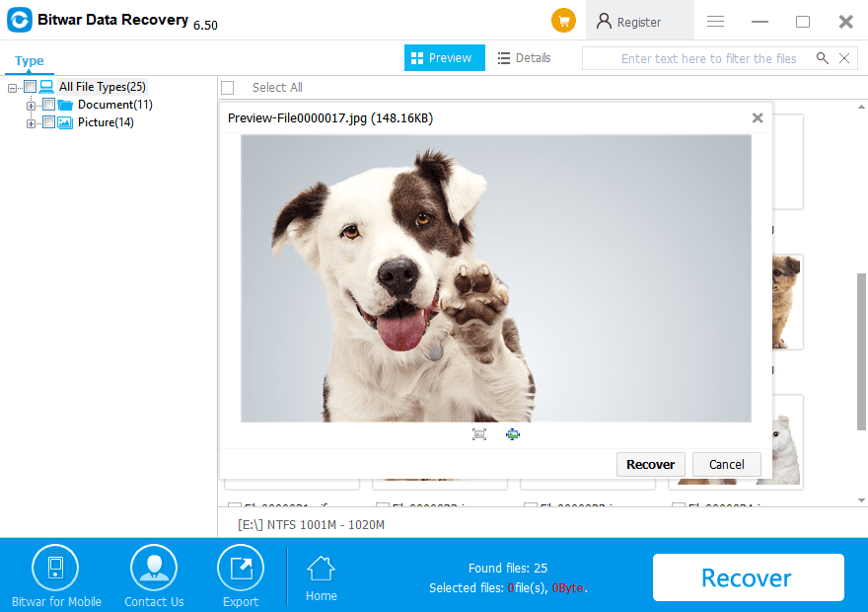Expand the Document(11) tree node

[x=32, y=105]
